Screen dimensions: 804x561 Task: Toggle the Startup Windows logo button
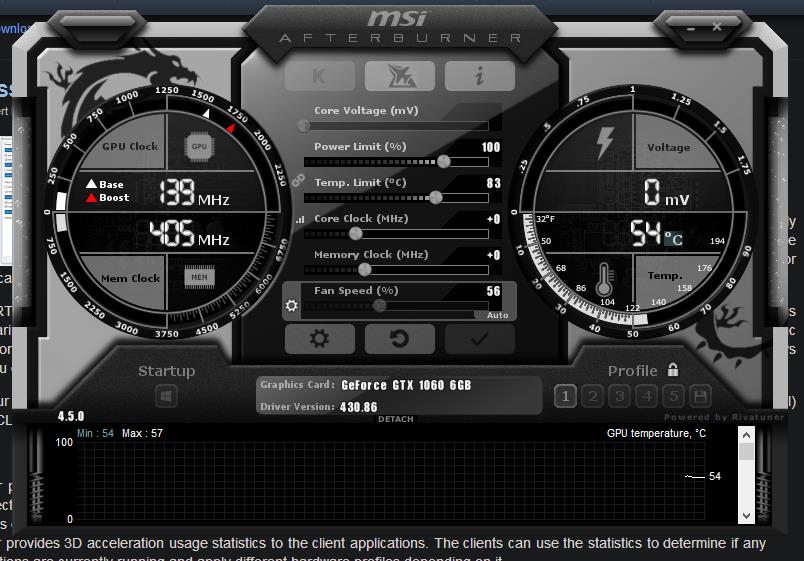tap(166, 396)
